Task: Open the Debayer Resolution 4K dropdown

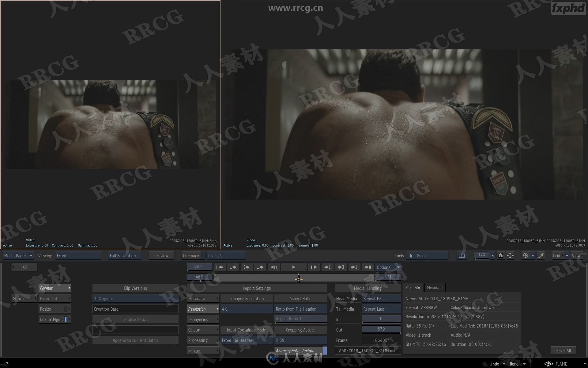Action: pyautogui.click(x=247, y=309)
